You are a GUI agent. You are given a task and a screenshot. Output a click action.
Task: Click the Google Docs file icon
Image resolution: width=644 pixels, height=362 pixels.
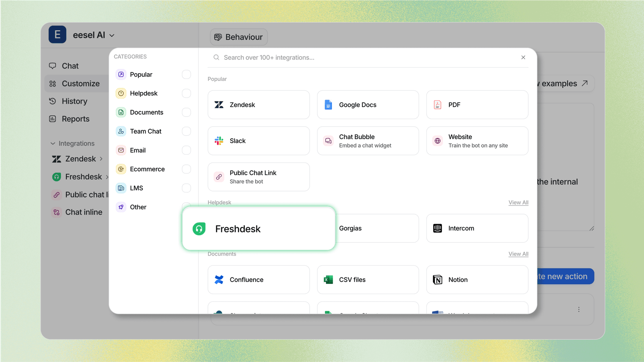coord(329,105)
